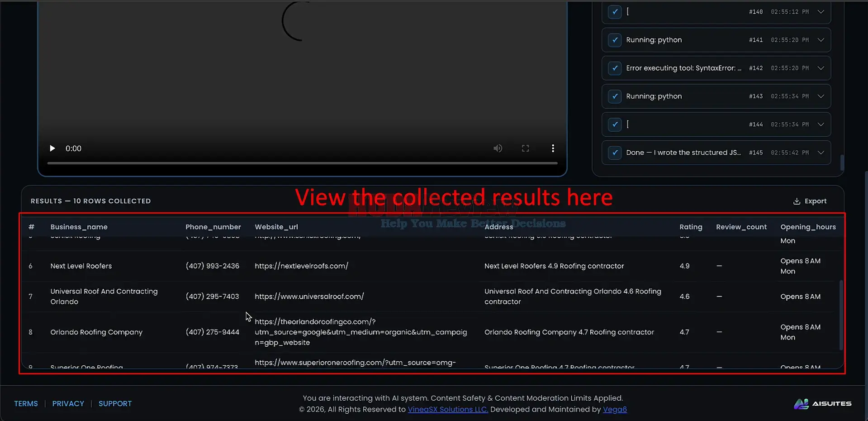The image size is (868, 421).
Task: Click the phone number (407) 993-2436
Action: click(x=212, y=266)
